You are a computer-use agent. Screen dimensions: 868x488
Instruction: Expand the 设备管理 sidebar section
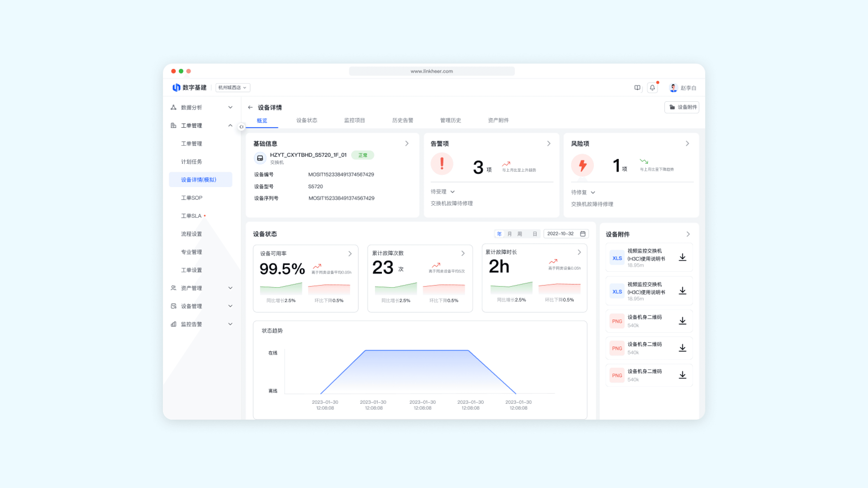(x=230, y=306)
